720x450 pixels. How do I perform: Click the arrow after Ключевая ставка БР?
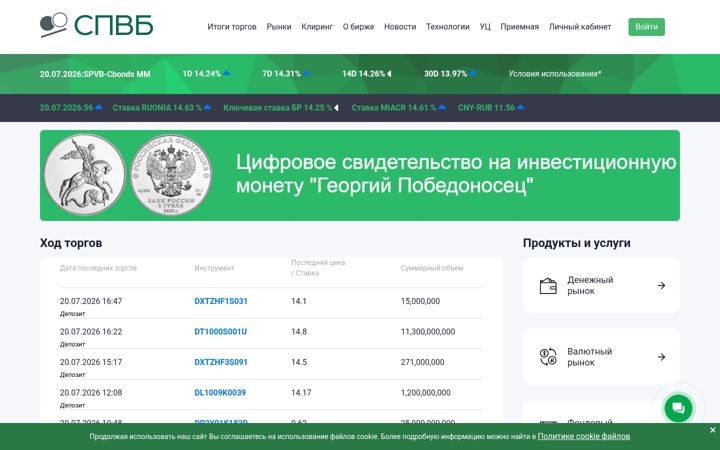pyautogui.click(x=336, y=108)
